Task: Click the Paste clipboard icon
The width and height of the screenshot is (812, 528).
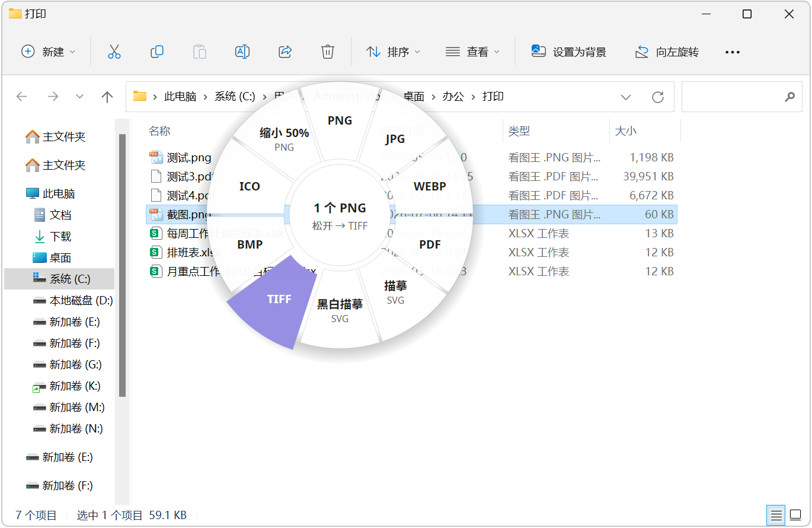Action: coord(200,52)
